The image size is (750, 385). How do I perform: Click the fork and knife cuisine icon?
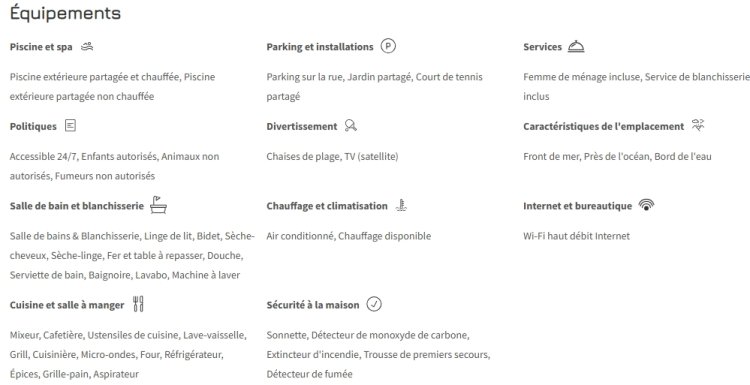point(138,304)
